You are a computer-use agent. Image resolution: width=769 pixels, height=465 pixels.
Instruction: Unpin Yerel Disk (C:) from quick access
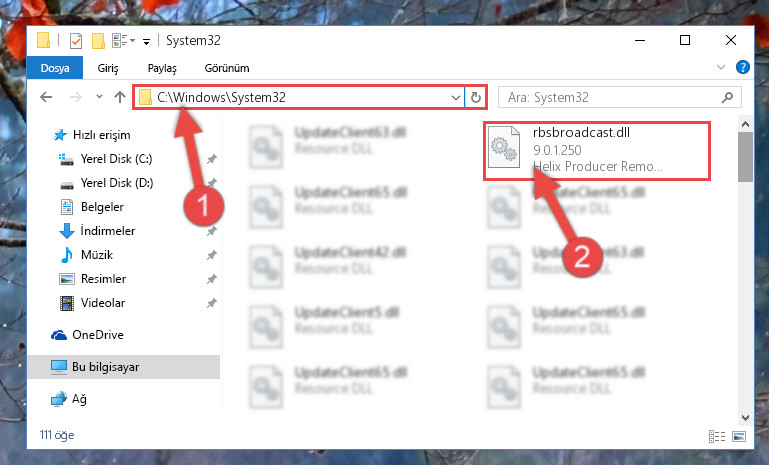click(x=211, y=159)
